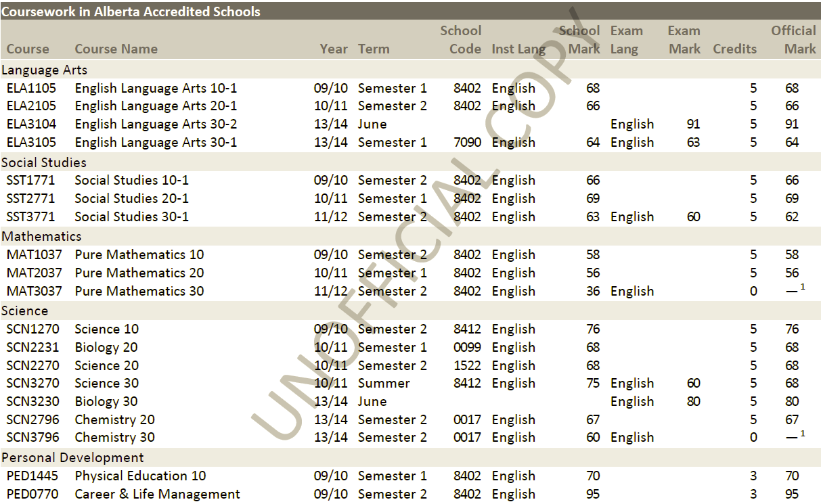Click the Course Name column header
821x504 pixels.
[116, 49]
